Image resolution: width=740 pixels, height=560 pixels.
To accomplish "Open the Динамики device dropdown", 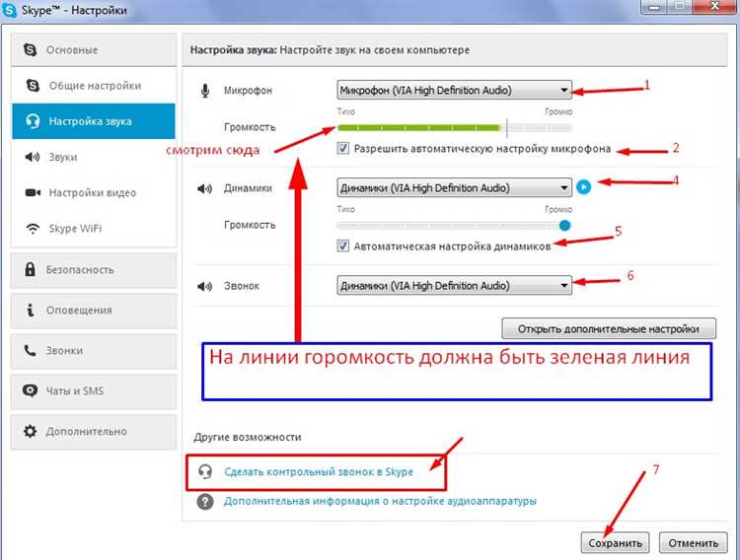I will tap(455, 187).
